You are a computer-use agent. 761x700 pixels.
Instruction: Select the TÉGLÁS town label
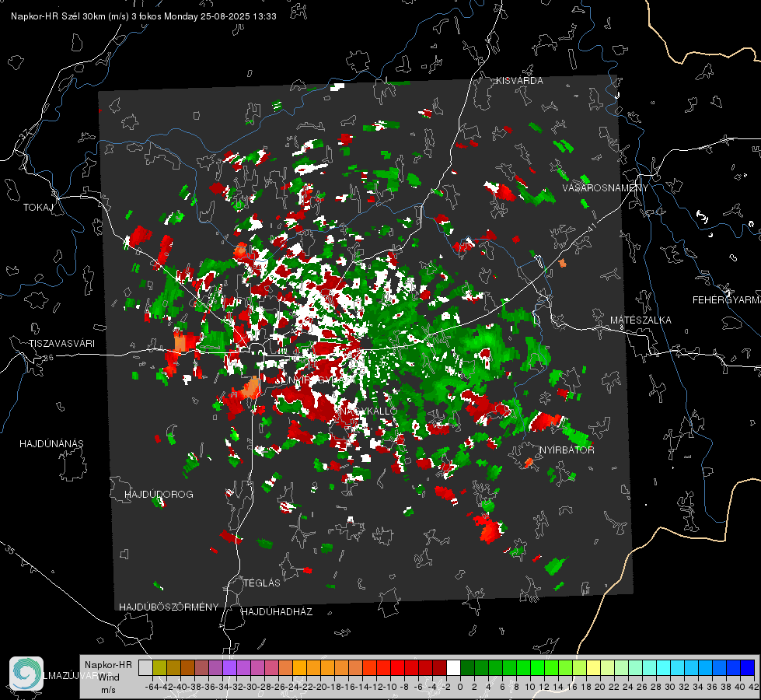click(x=262, y=583)
